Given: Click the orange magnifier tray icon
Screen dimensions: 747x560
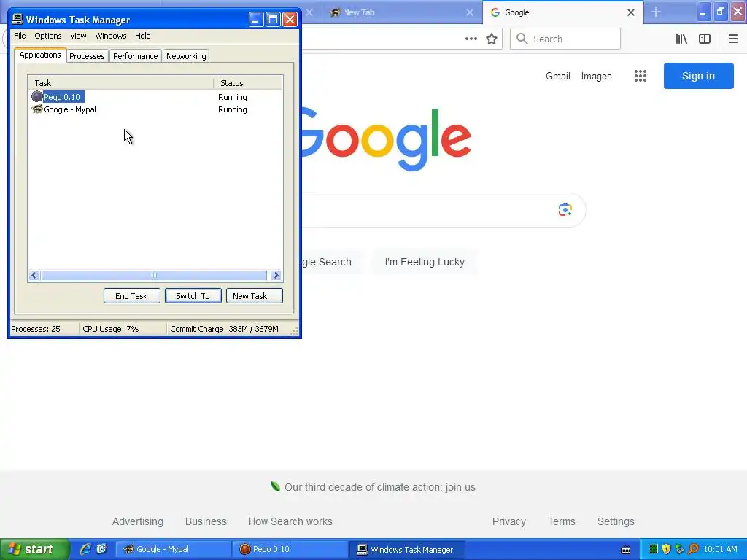Looking at the screenshot, I should pos(693,549).
